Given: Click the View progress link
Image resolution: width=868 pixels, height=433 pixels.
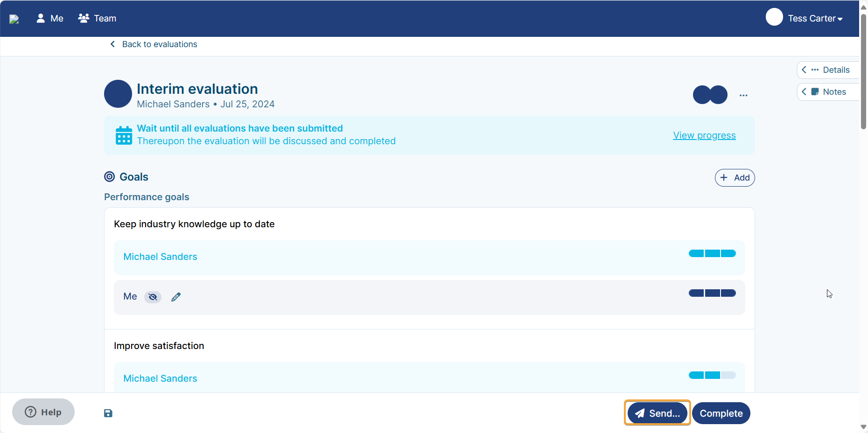Looking at the screenshot, I should [704, 135].
